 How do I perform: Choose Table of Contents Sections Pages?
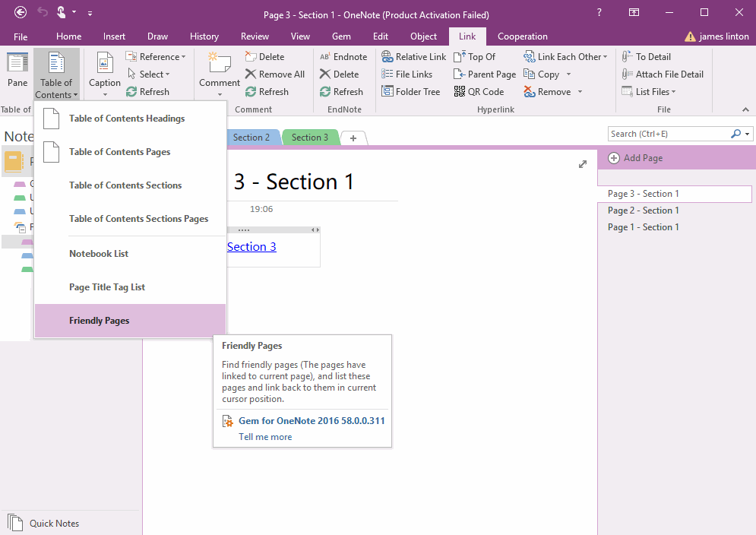[130, 219]
